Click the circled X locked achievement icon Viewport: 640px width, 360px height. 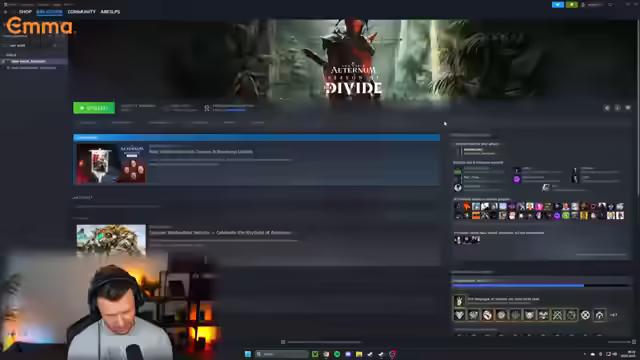[585, 315]
